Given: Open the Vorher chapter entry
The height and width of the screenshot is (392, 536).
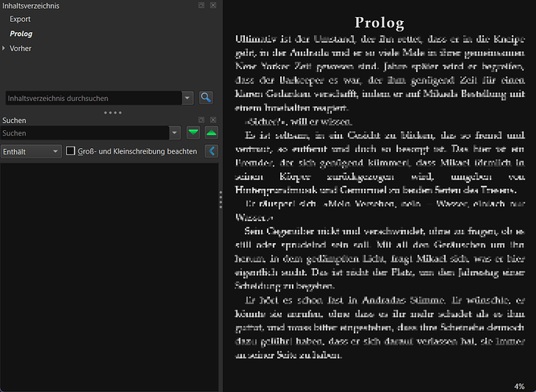Looking at the screenshot, I should (x=20, y=49).
